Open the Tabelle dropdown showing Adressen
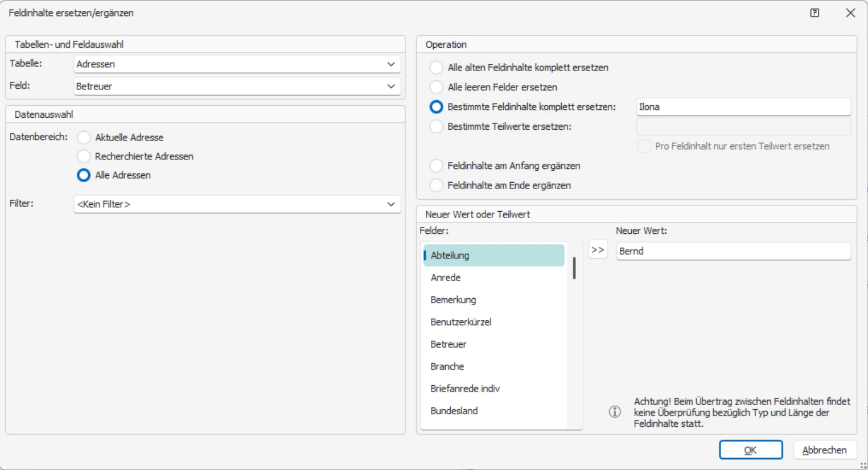 point(237,64)
